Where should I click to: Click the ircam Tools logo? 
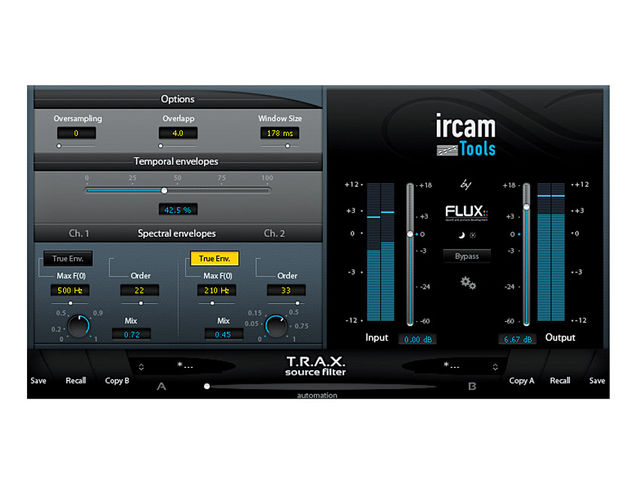coord(466,135)
